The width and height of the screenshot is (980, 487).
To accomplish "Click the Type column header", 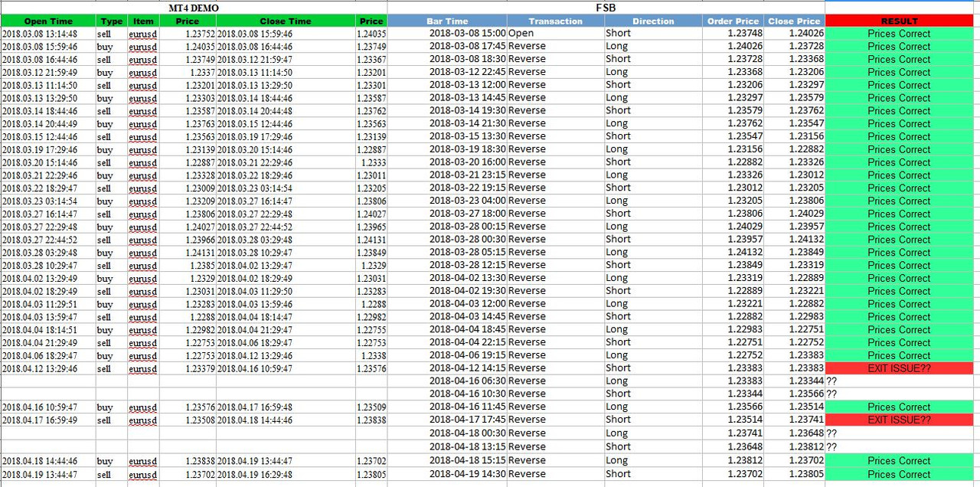I will click(112, 21).
